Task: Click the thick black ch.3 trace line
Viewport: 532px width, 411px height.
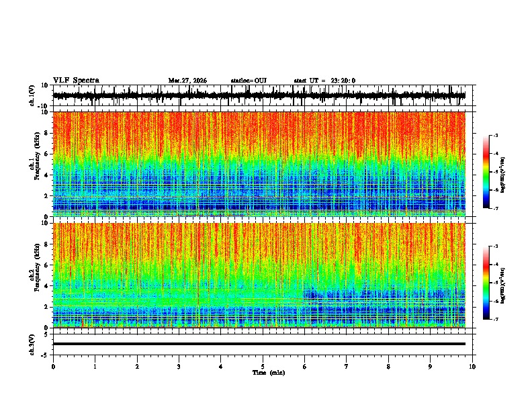Action: tap(259, 344)
